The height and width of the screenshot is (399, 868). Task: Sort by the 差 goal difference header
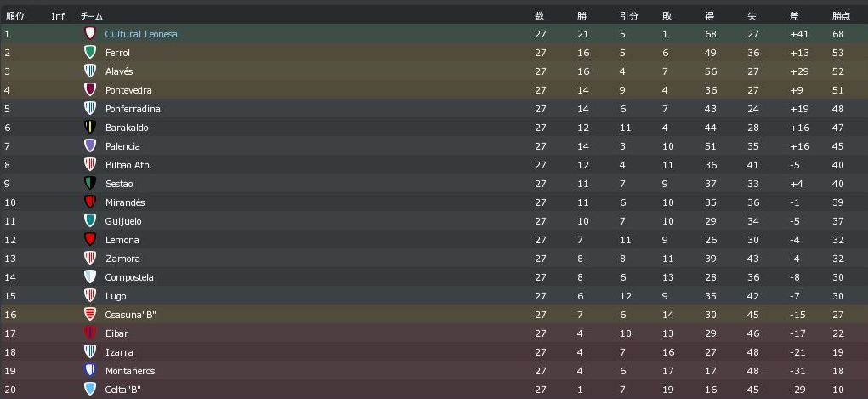point(794,16)
